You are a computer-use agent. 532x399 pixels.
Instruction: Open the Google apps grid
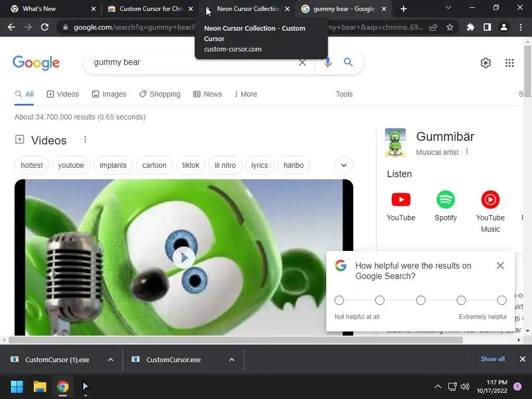[510, 63]
